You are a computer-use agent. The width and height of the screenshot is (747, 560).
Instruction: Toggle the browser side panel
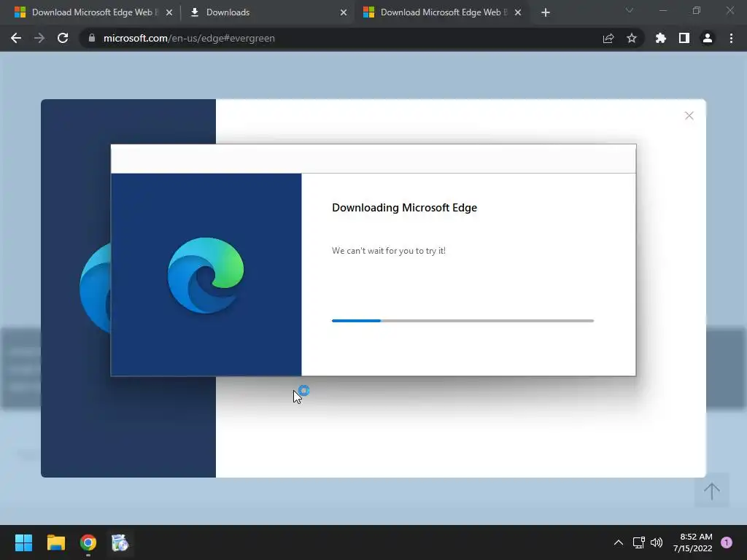click(x=684, y=38)
